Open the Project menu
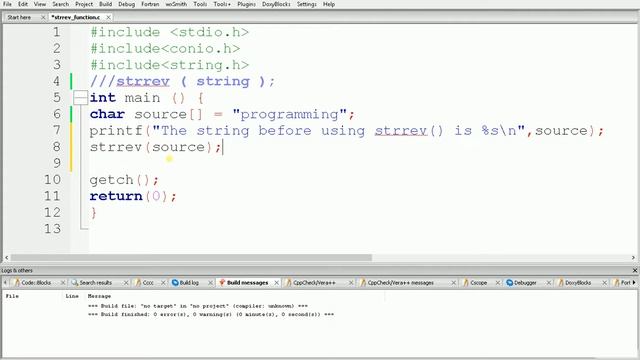The image size is (640, 360). [84, 4]
